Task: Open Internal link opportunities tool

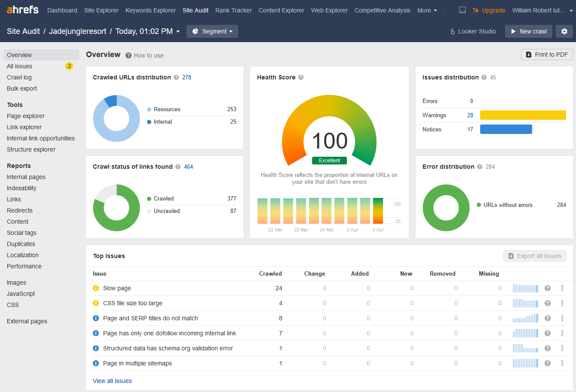Action: [x=41, y=138]
